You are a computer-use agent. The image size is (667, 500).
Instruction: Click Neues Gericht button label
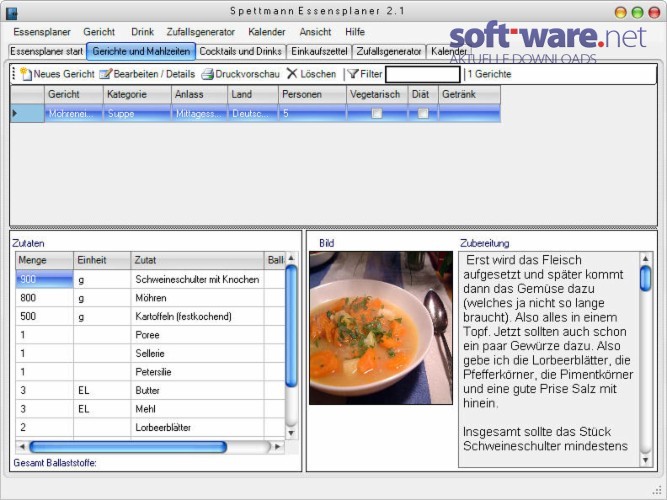64,74
